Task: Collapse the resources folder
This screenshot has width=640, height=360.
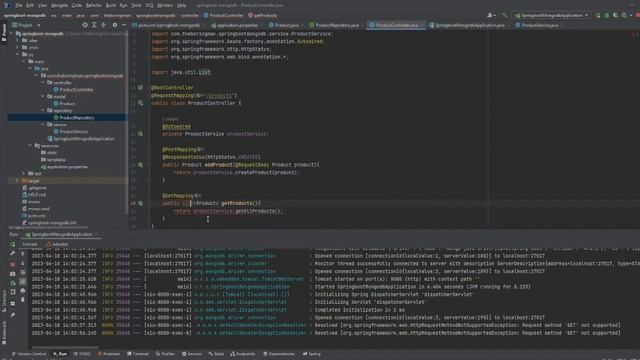Action: pos(30,146)
